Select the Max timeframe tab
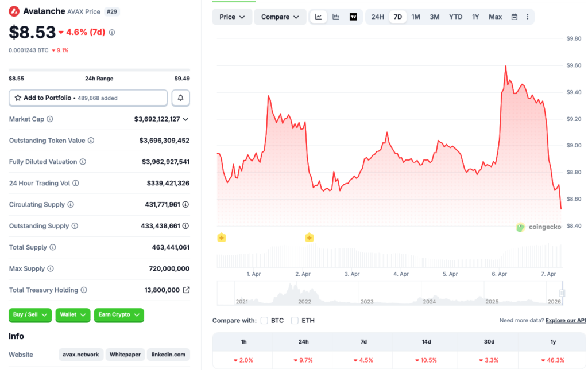 pyautogui.click(x=494, y=17)
